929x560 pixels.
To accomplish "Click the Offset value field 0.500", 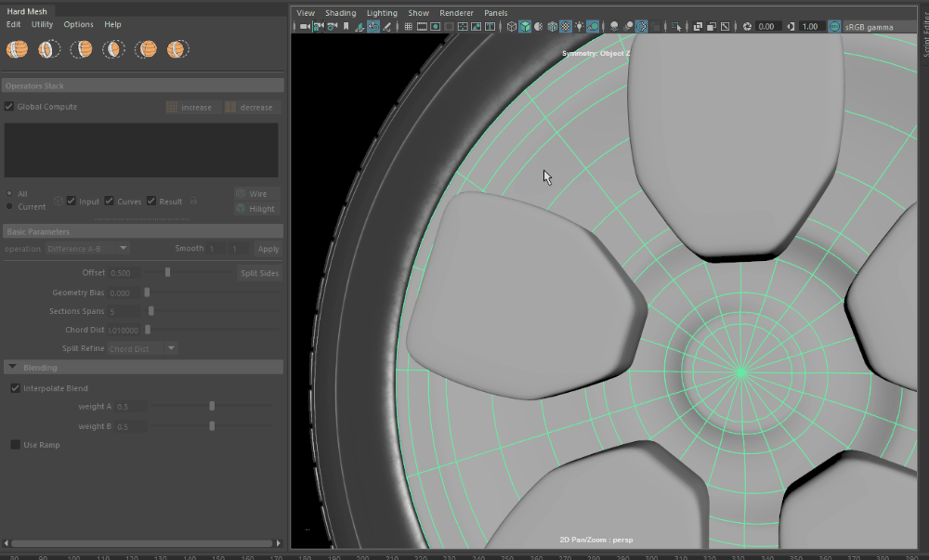I will 125,273.
